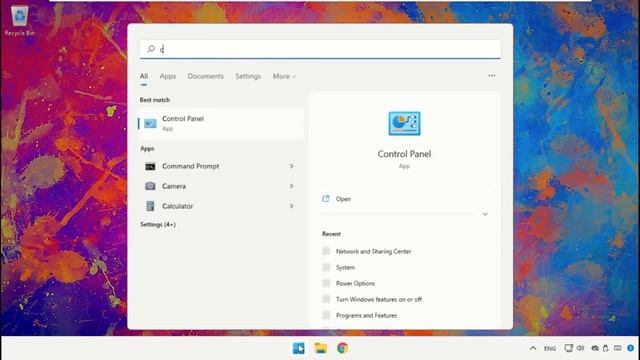The height and width of the screenshot is (360, 640).
Task: Click the large Control Panel preview icon
Action: pyautogui.click(x=404, y=123)
